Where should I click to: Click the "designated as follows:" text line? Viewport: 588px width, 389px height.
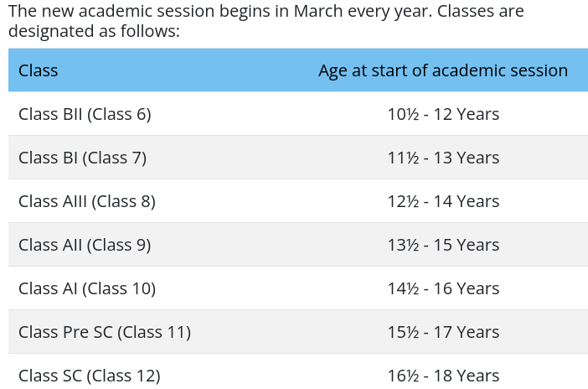click(93, 33)
